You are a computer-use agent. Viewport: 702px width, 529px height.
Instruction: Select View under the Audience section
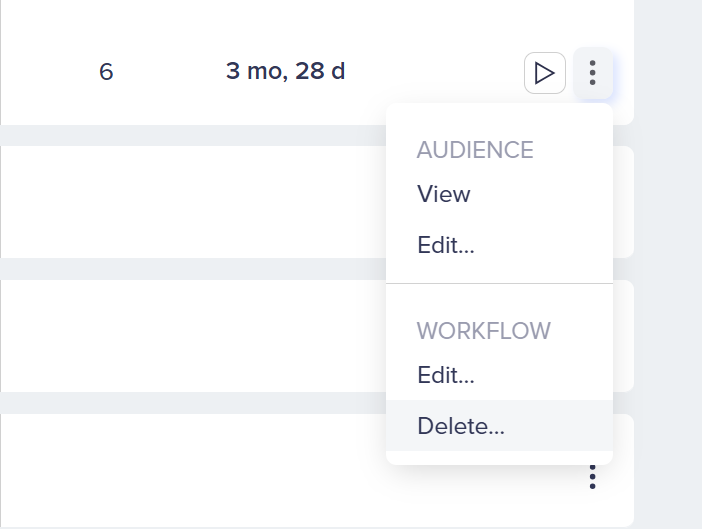coord(444,194)
